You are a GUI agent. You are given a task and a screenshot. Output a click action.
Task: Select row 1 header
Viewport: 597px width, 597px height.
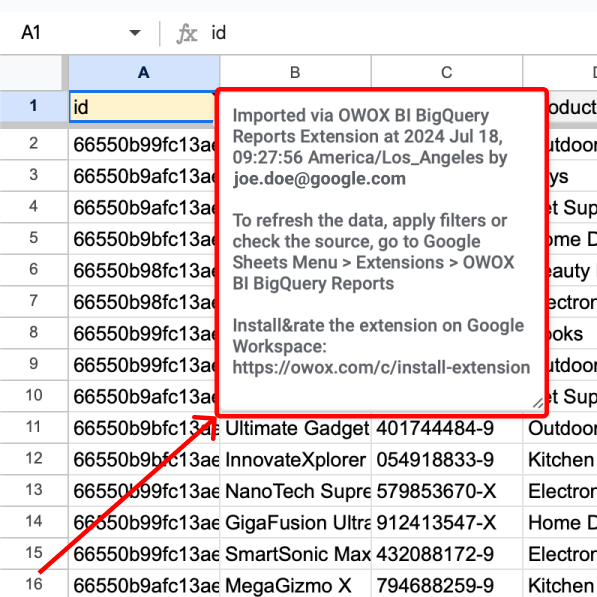pos(34,106)
